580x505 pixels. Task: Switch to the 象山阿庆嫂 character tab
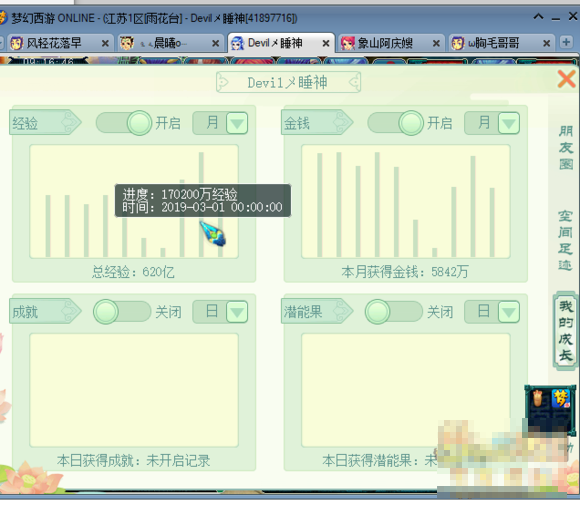click(385, 43)
